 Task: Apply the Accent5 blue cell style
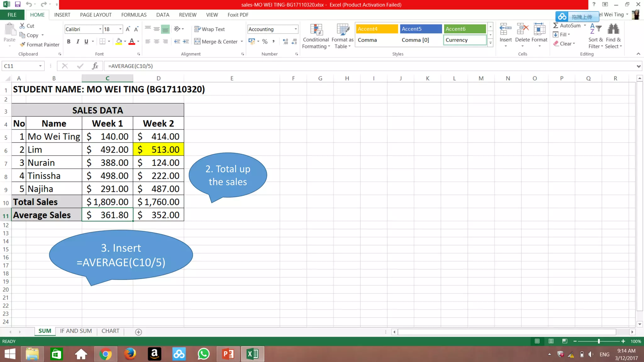pos(421,29)
